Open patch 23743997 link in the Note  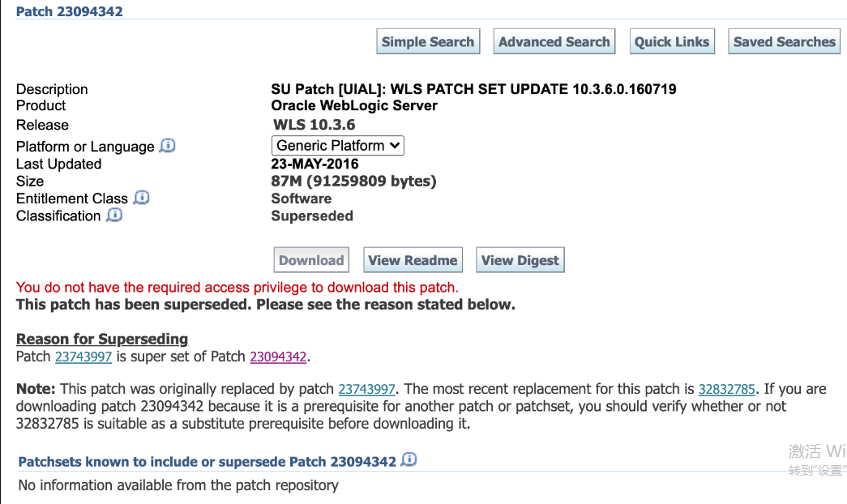(x=367, y=389)
